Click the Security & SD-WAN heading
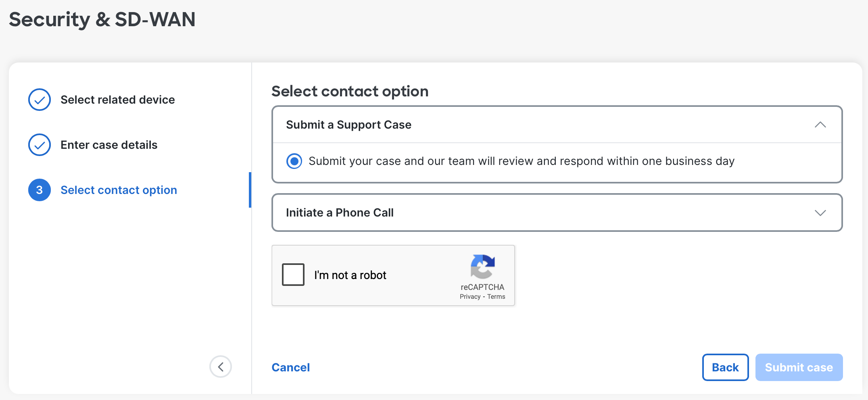The width and height of the screenshot is (868, 400). (102, 19)
